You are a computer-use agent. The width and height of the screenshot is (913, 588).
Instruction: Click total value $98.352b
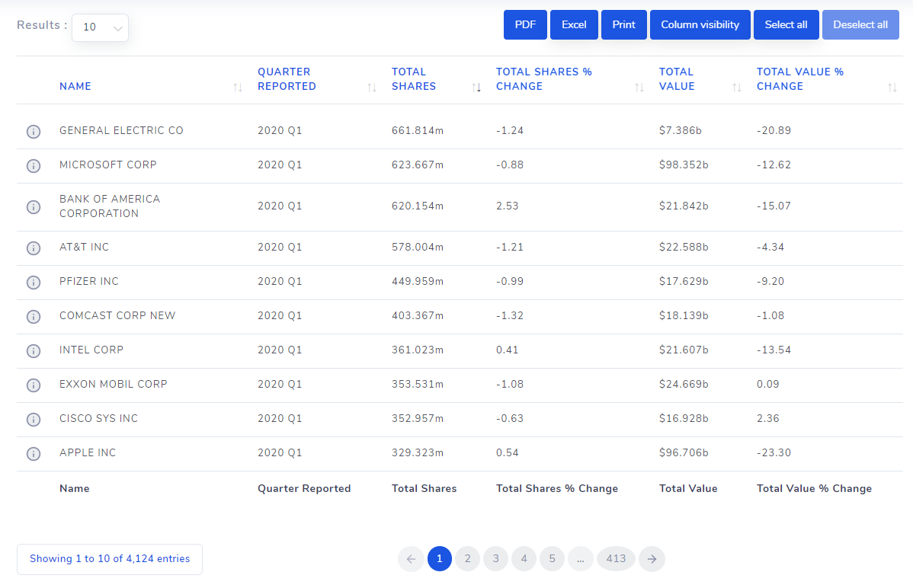[684, 165]
